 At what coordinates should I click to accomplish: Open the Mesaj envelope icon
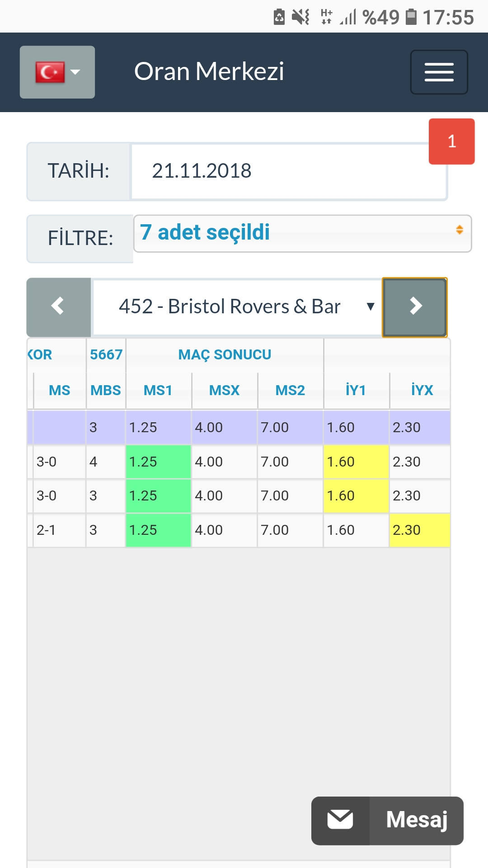[340, 821]
